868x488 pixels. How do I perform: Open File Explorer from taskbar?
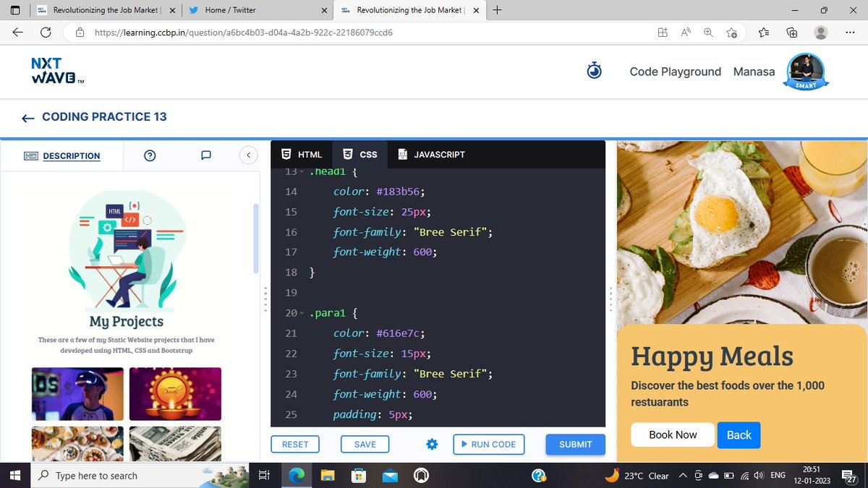(x=328, y=475)
